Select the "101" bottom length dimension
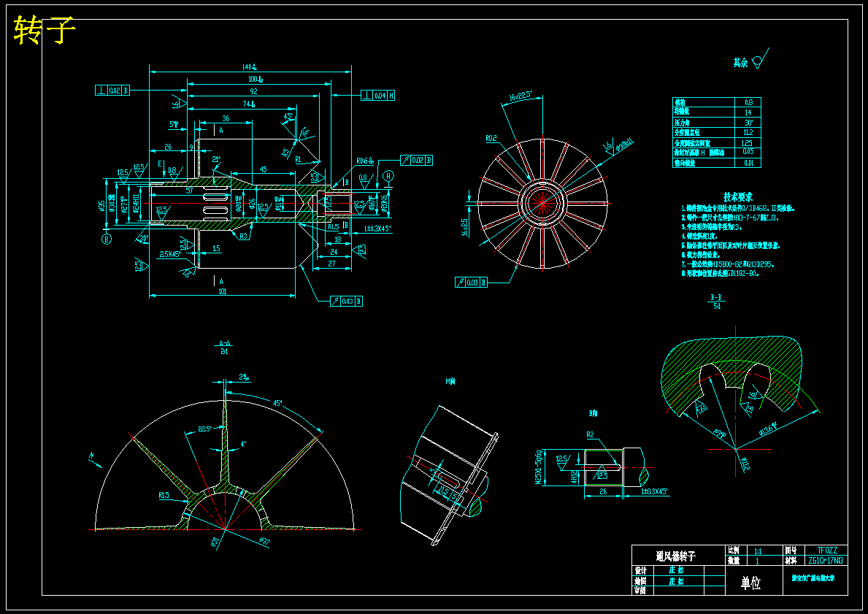This screenshot has width=868, height=614. point(222,291)
